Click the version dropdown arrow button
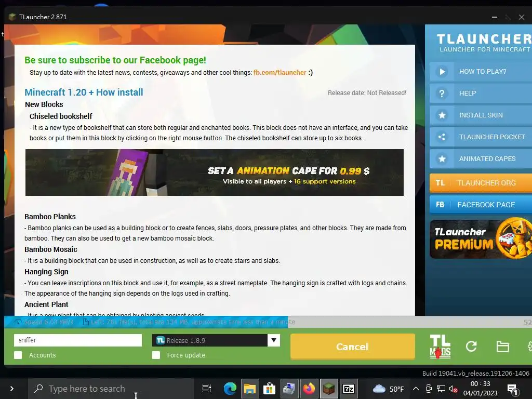The image size is (532, 399). [x=273, y=340]
